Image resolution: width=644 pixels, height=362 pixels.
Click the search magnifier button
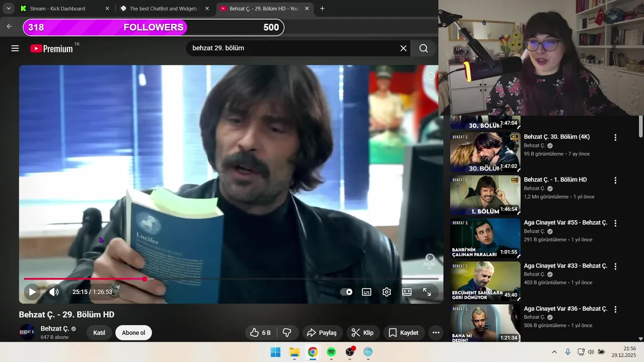tap(424, 48)
